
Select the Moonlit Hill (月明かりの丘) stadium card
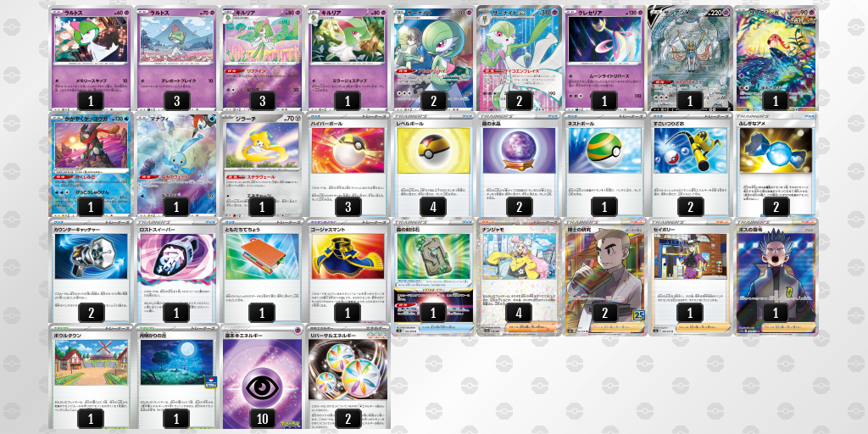[176, 376]
